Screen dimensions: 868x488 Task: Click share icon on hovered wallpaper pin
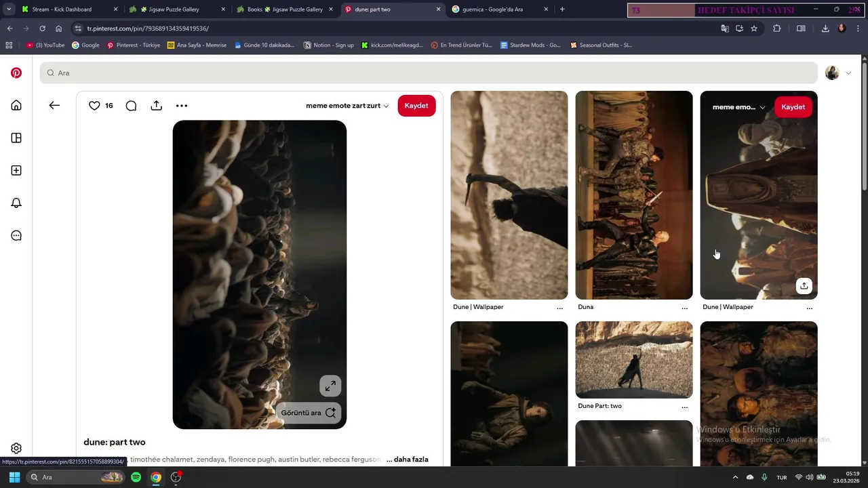(x=804, y=285)
